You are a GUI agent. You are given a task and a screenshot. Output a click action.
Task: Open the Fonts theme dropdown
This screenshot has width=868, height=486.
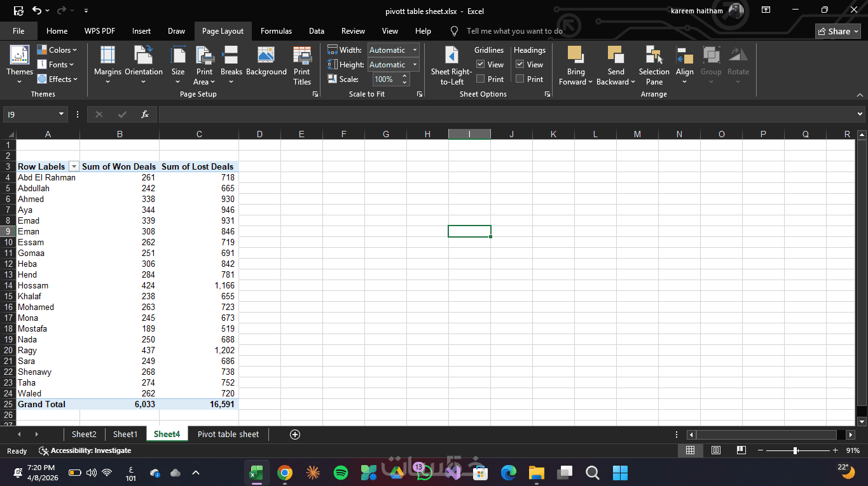(55, 64)
